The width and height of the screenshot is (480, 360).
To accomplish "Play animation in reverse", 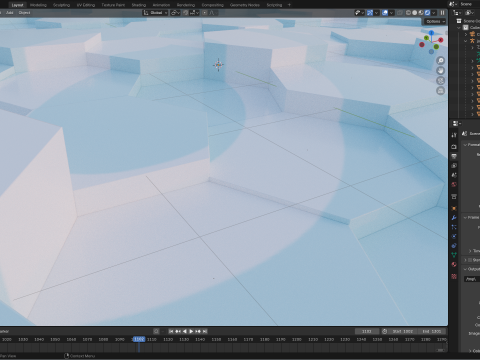I will pos(185,331).
